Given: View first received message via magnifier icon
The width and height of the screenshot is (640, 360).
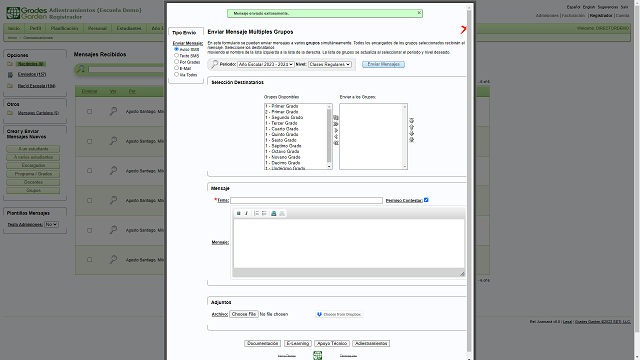Looking at the screenshot, I should [113, 111].
